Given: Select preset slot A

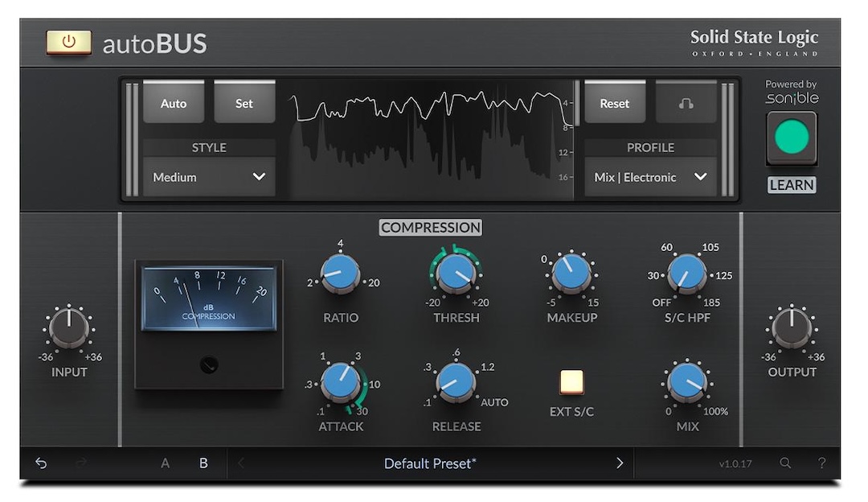Looking at the screenshot, I should point(165,463).
